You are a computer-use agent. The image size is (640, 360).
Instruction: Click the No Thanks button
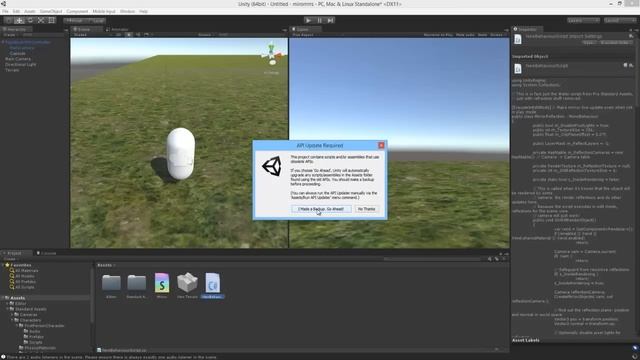(366, 209)
